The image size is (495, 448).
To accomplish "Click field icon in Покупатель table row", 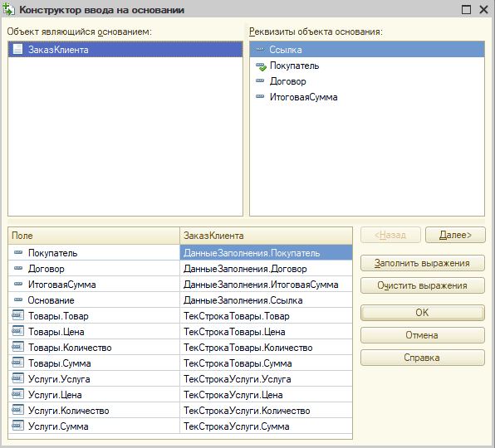I will pos(18,252).
